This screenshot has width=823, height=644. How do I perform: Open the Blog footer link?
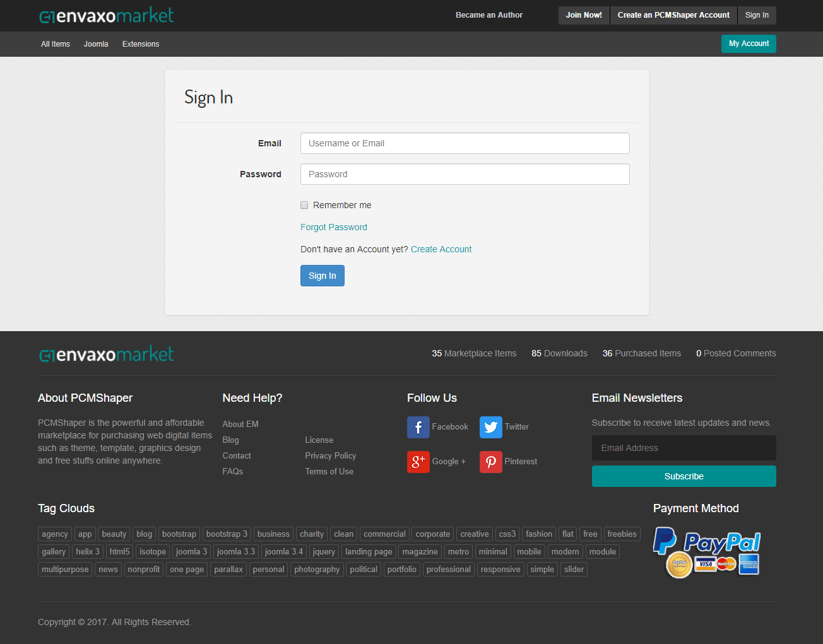tap(230, 440)
